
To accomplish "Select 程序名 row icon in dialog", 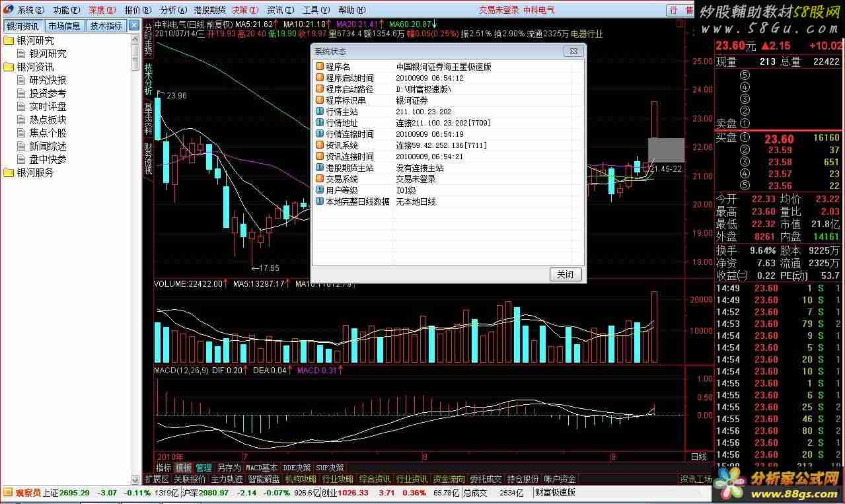I will point(320,67).
